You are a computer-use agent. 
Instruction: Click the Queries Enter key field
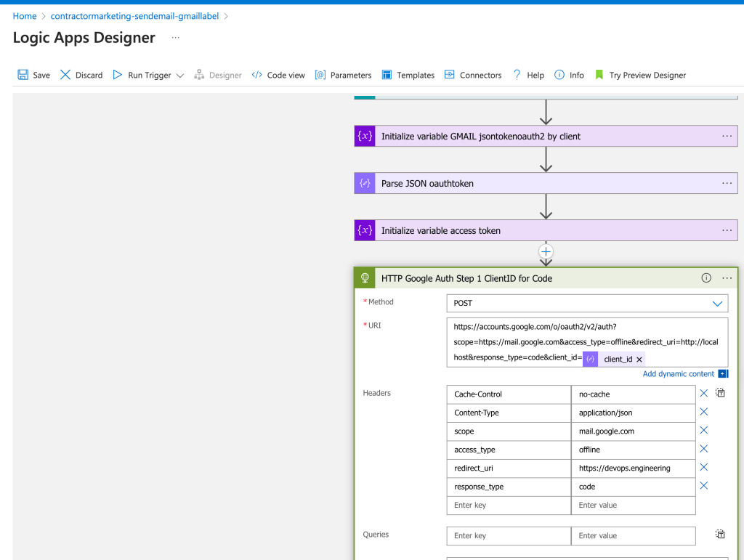[509, 536]
